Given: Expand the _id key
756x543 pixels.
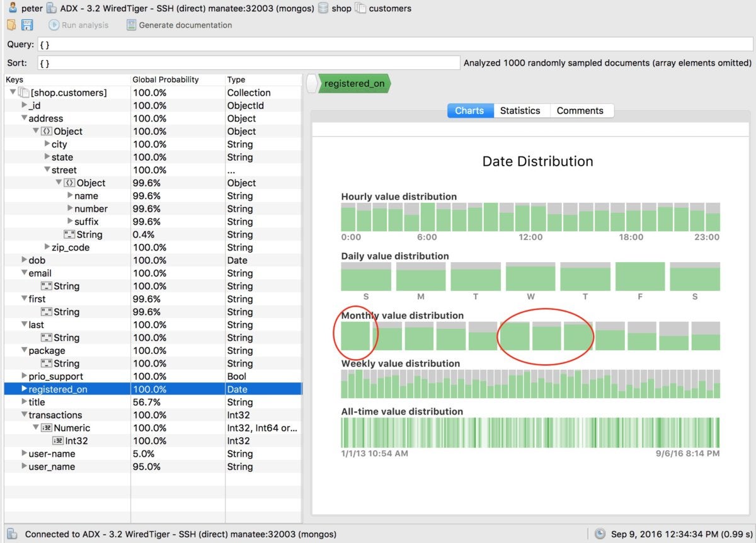Looking at the screenshot, I should [x=25, y=105].
